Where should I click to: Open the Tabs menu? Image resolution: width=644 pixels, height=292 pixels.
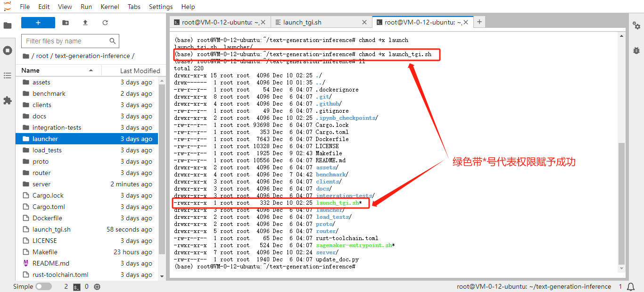click(x=134, y=7)
